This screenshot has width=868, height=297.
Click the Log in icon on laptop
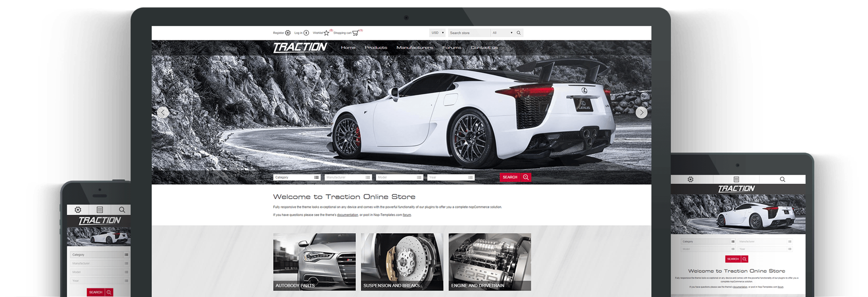(x=306, y=32)
